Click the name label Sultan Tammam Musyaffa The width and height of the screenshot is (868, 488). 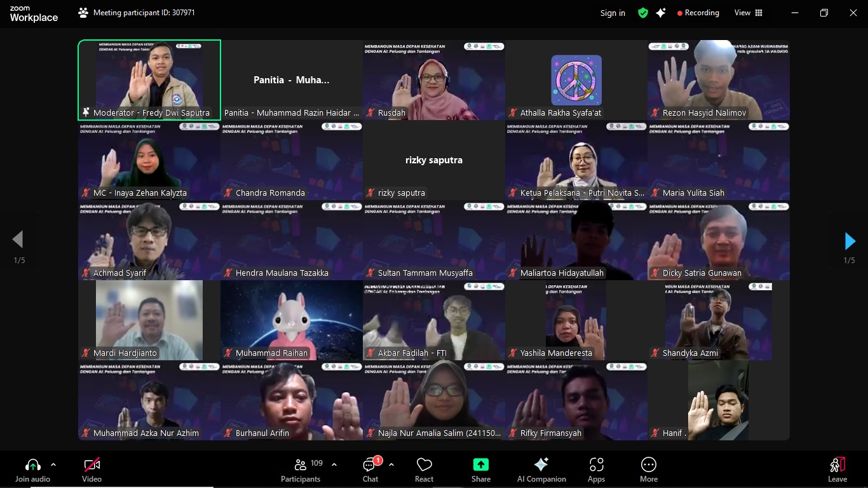pos(425,273)
